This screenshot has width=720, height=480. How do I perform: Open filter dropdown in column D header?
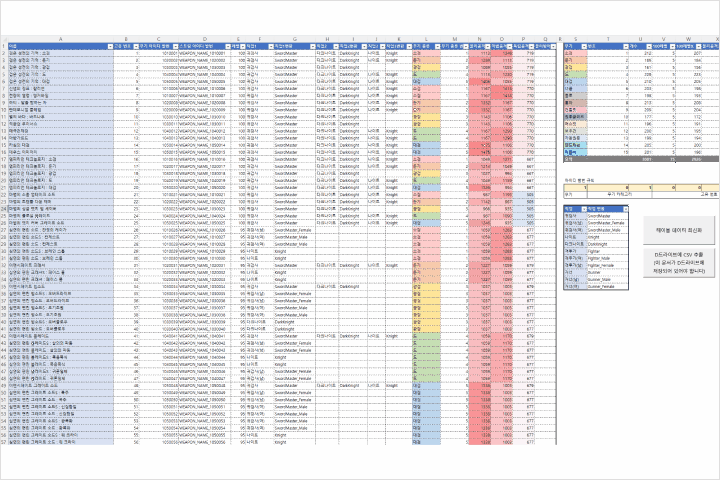(228, 46)
